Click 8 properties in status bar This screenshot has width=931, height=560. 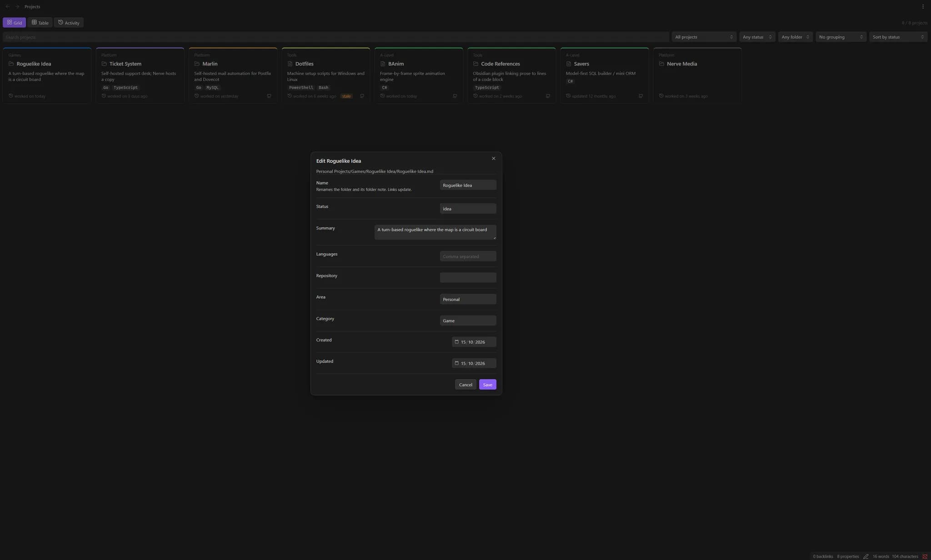click(x=848, y=556)
